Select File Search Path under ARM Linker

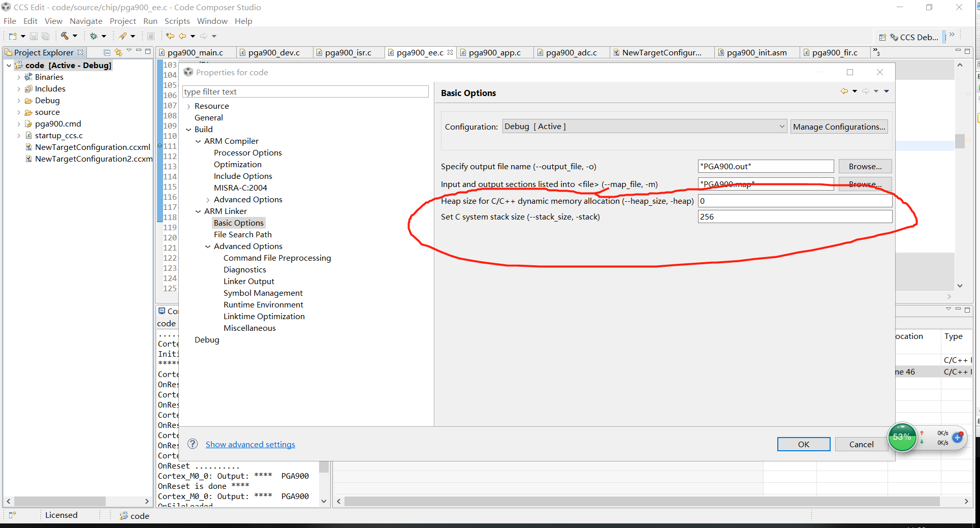click(x=242, y=234)
